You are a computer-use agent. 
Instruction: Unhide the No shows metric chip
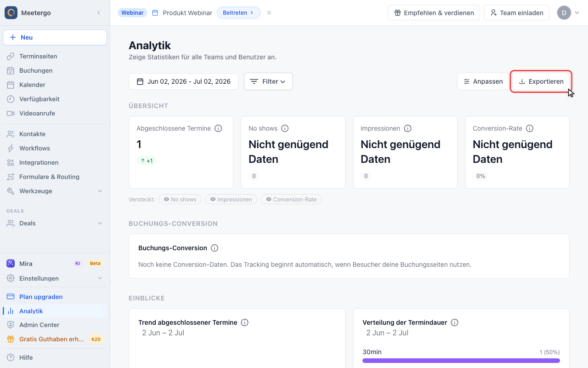pyautogui.click(x=180, y=199)
